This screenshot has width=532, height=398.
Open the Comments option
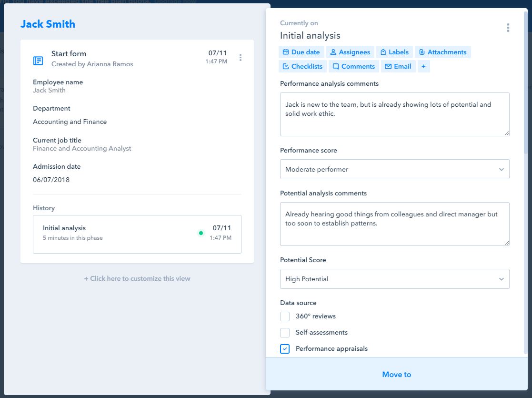tap(353, 66)
